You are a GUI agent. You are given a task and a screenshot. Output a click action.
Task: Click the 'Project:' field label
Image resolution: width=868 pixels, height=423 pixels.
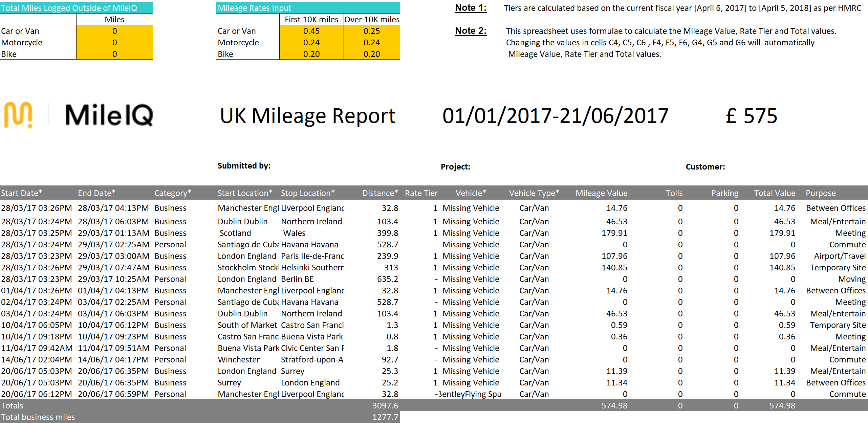(x=455, y=167)
